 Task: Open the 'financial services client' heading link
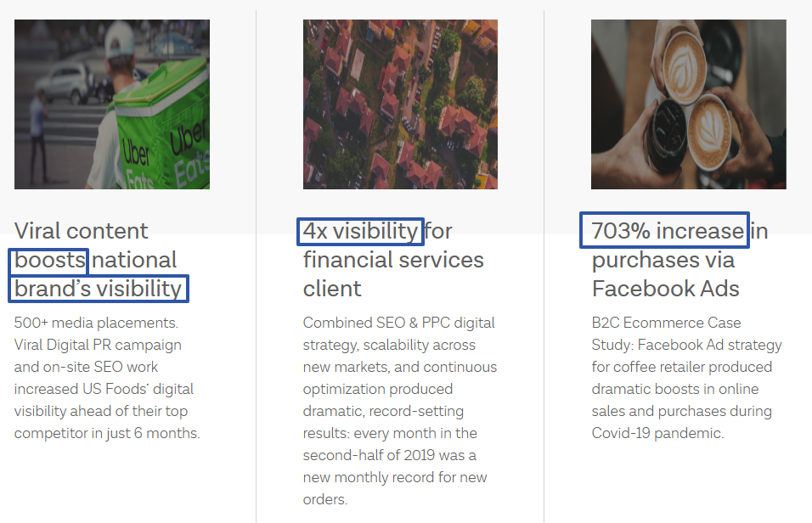click(x=393, y=274)
